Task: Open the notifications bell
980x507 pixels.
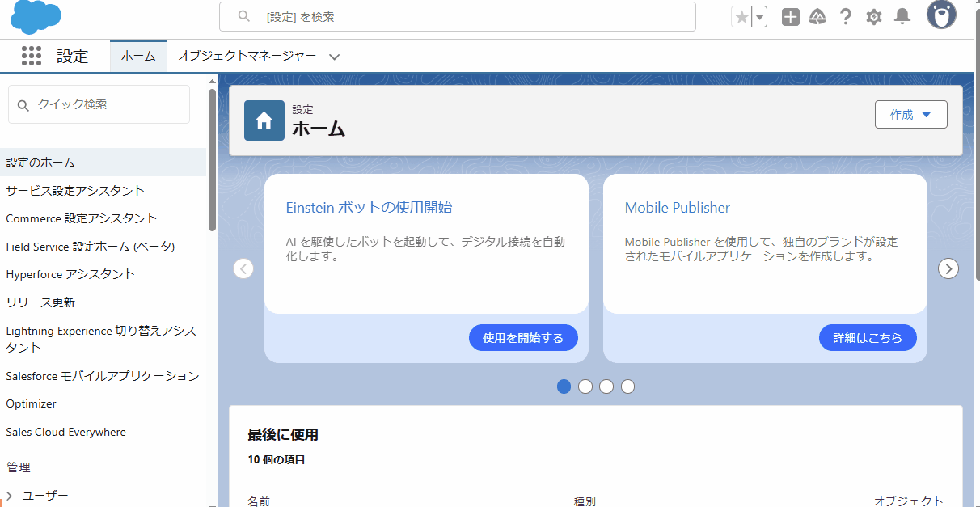Action: point(902,17)
